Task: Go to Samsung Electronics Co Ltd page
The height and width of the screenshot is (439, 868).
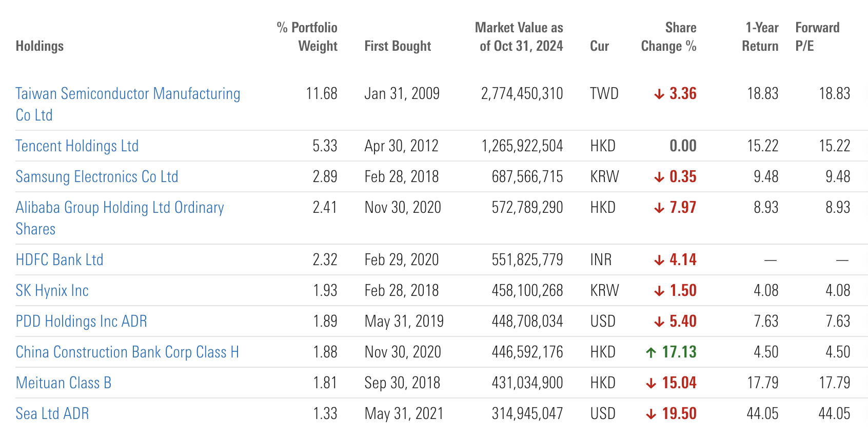Action: tap(97, 177)
